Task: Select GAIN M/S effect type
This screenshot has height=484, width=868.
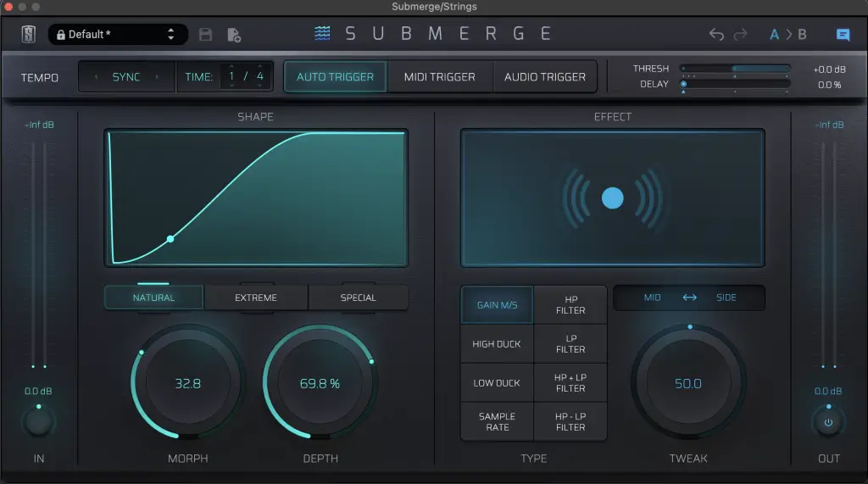Action: tap(497, 304)
